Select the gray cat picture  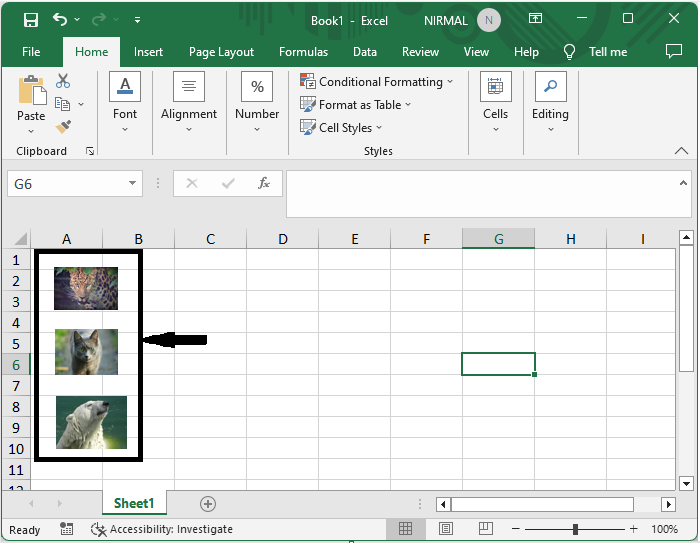(86, 352)
